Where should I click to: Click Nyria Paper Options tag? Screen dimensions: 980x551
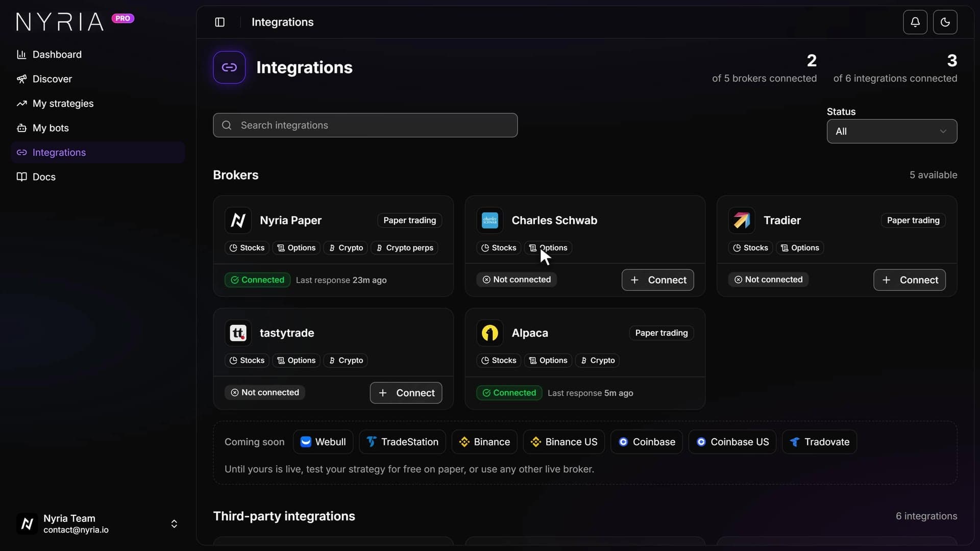[x=296, y=248]
